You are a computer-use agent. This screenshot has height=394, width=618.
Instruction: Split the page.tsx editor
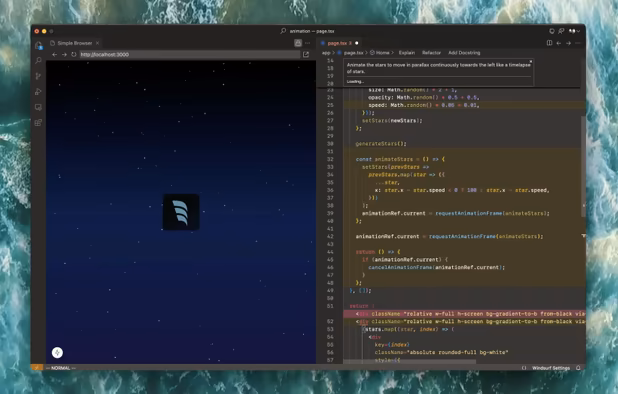549,43
